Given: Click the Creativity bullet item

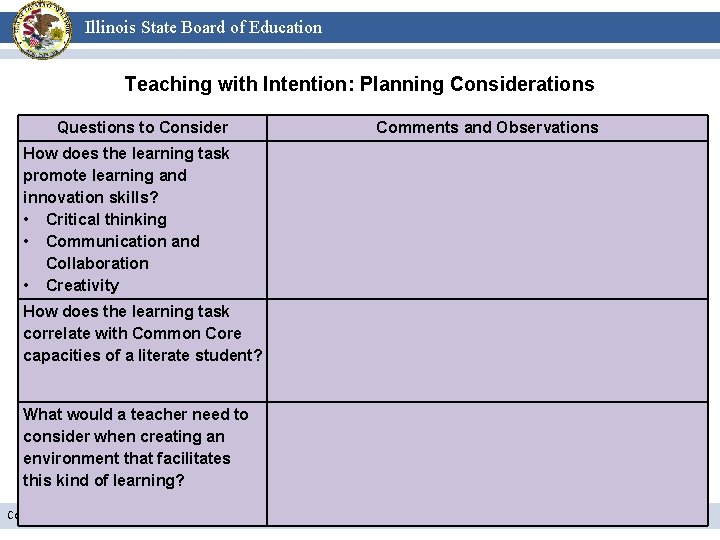Looking at the screenshot, I should coord(83,286).
